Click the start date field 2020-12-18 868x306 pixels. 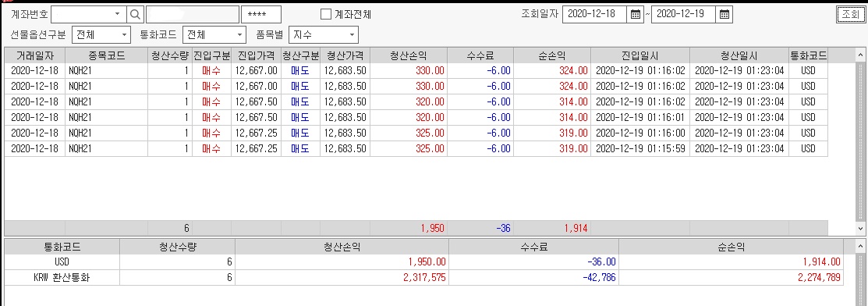pos(595,14)
